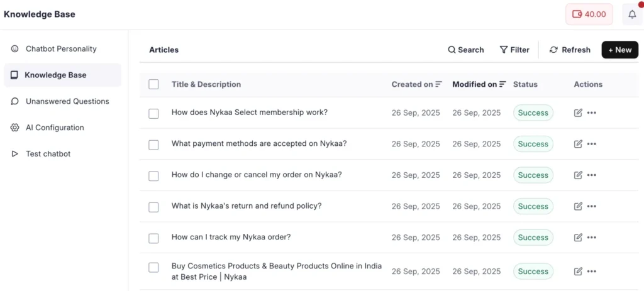644x291 pixels.
Task: Open 'How can I track my Nykaa order?'
Action: click(x=231, y=237)
